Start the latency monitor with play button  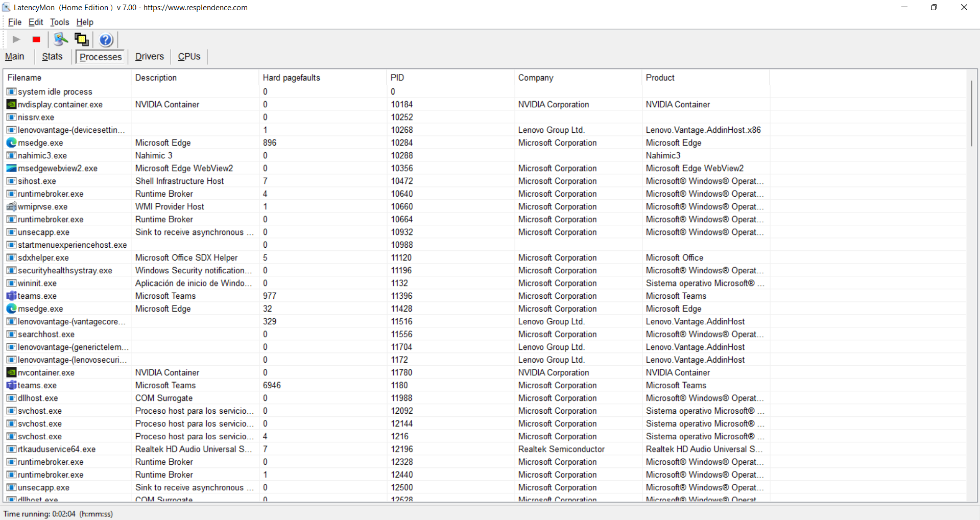pyautogui.click(x=16, y=39)
